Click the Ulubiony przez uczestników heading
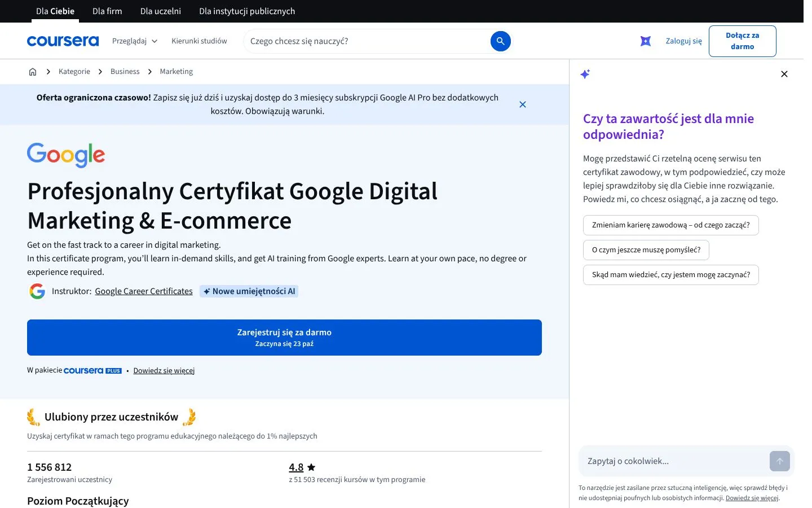This screenshot has width=812, height=508. [x=111, y=417]
